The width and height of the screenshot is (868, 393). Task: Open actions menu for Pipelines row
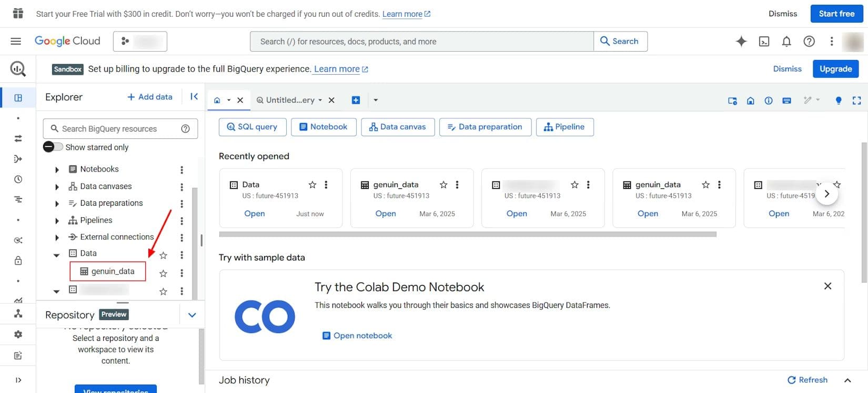pyautogui.click(x=181, y=221)
